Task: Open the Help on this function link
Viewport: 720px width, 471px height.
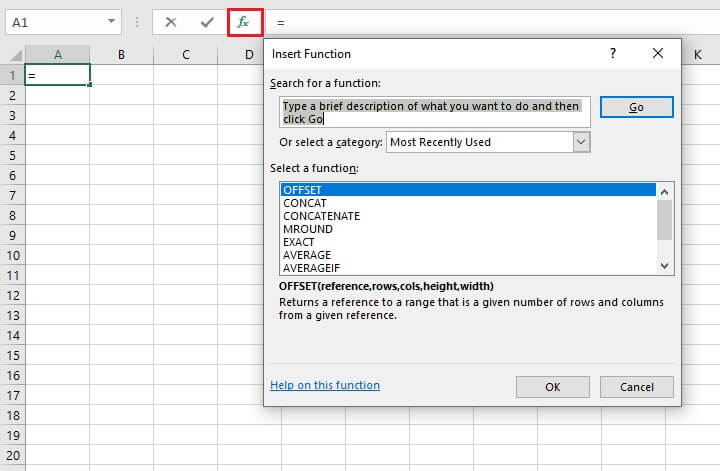Action: pyautogui.click(x=325, y=385)
